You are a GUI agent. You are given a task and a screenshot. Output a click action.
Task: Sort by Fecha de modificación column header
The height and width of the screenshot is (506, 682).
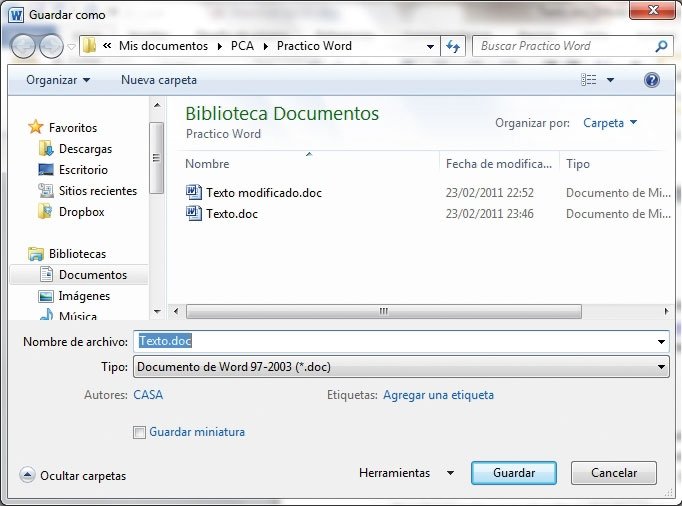499,164
